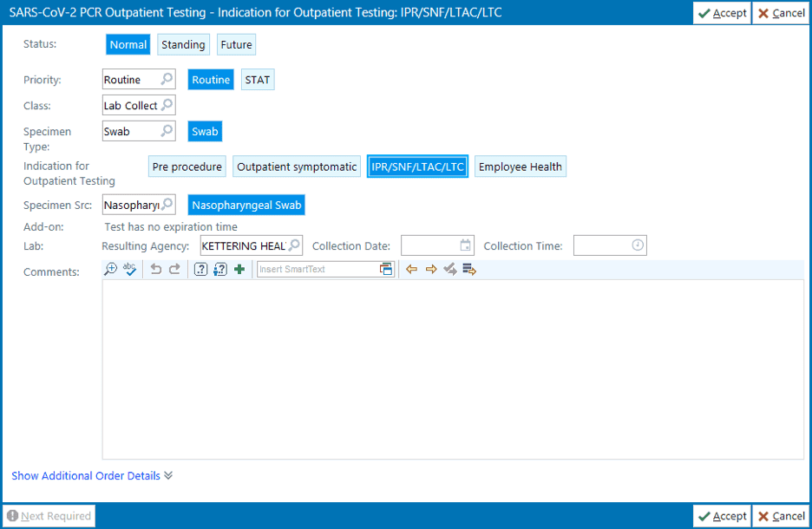The image size is (812, 529).
Task: Click inside the Class field showing Lab Collect
Action: (130, 105)
